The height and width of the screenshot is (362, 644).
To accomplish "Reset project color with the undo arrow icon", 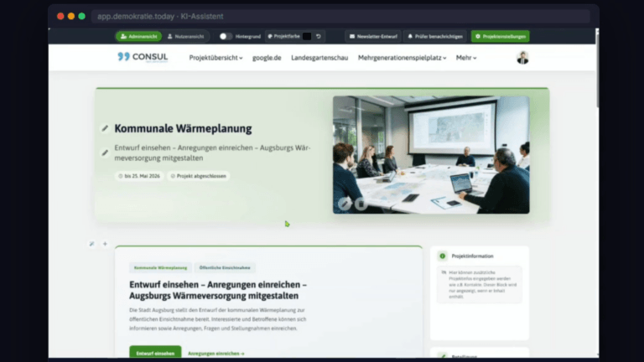I will pyautogui.click(x=319, y=37).
